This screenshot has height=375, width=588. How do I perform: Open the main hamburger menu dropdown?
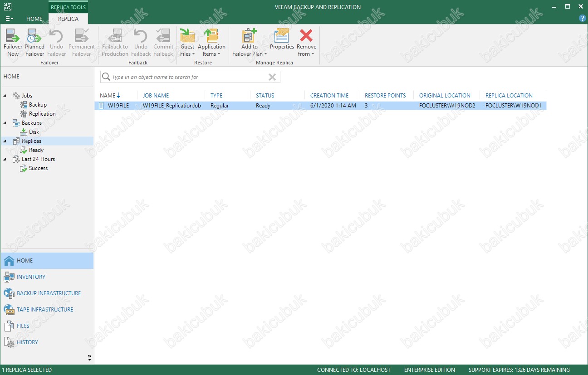9,19
